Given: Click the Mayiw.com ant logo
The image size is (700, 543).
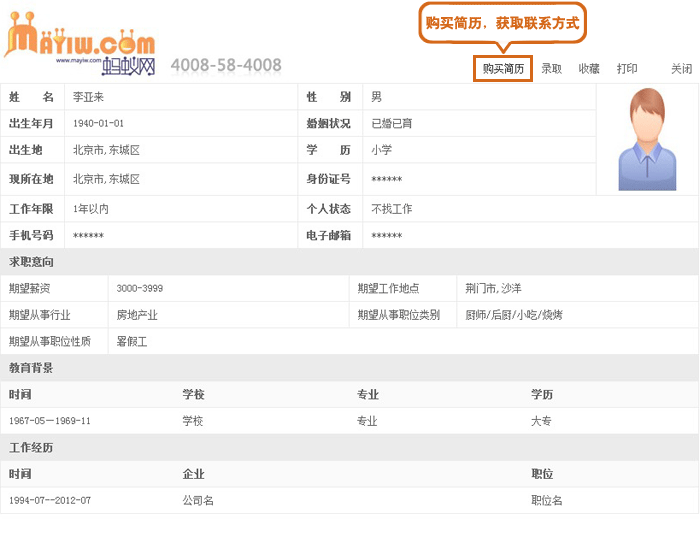Looking at the screenshot, I should tap(80, 44).
